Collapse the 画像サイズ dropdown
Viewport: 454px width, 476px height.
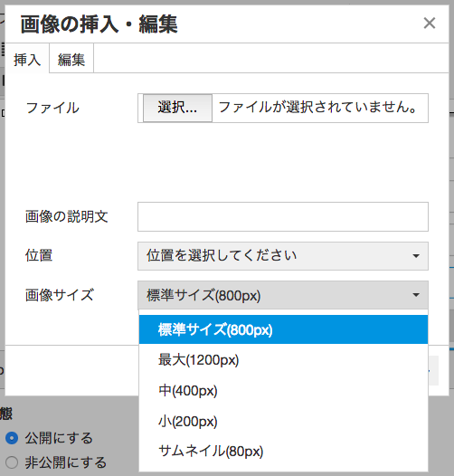coord(283,295)
